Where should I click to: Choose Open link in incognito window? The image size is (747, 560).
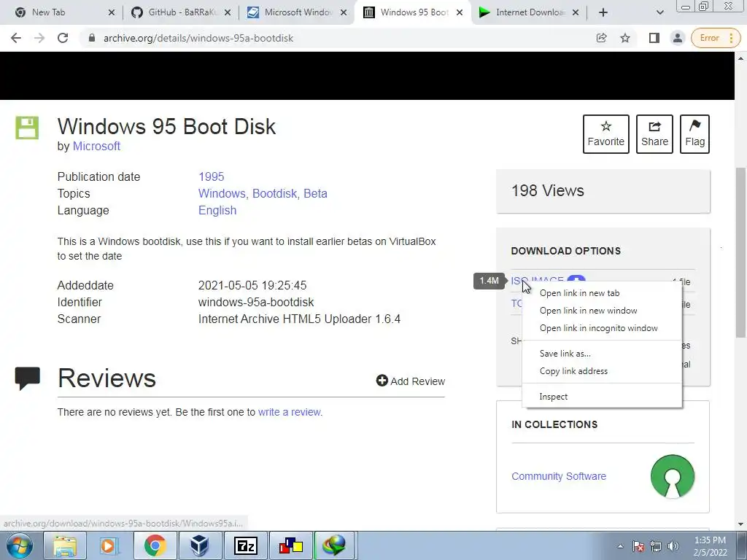tap(602, 328)
